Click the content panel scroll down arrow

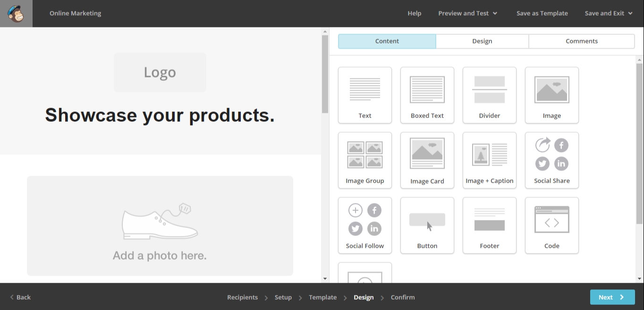point(640,279)
